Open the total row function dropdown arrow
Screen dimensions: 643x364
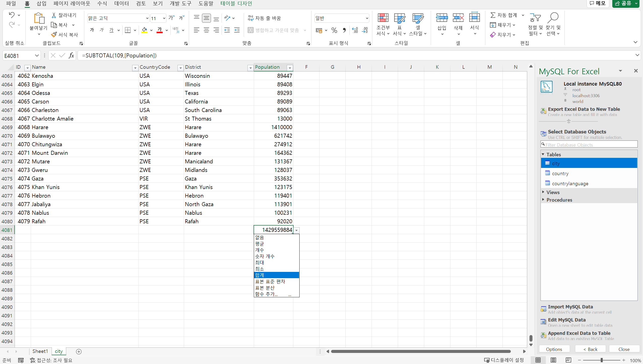[x=297, y=230]
